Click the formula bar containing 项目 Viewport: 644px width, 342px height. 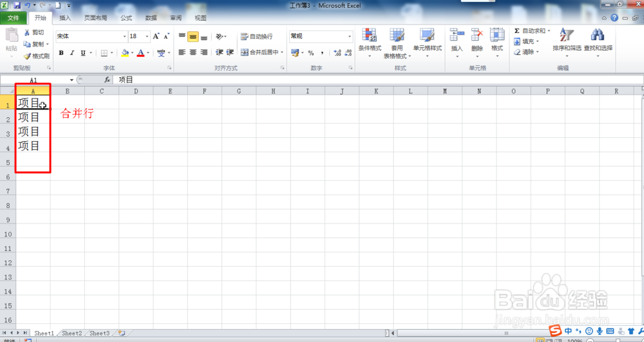(378, 80)
